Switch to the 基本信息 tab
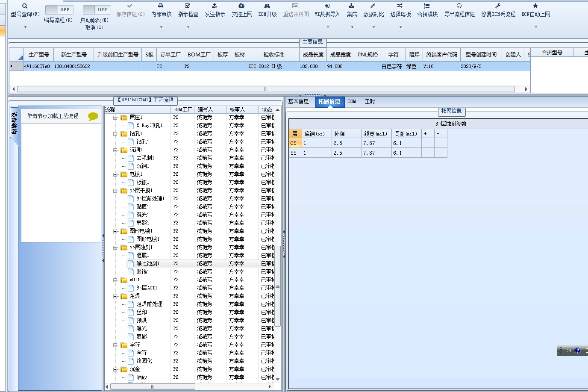 298,102
